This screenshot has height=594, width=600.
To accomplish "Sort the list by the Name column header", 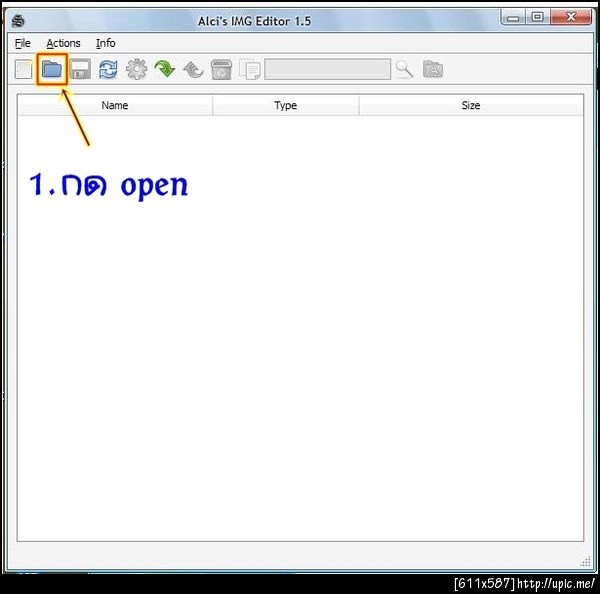I will (115, 105).
